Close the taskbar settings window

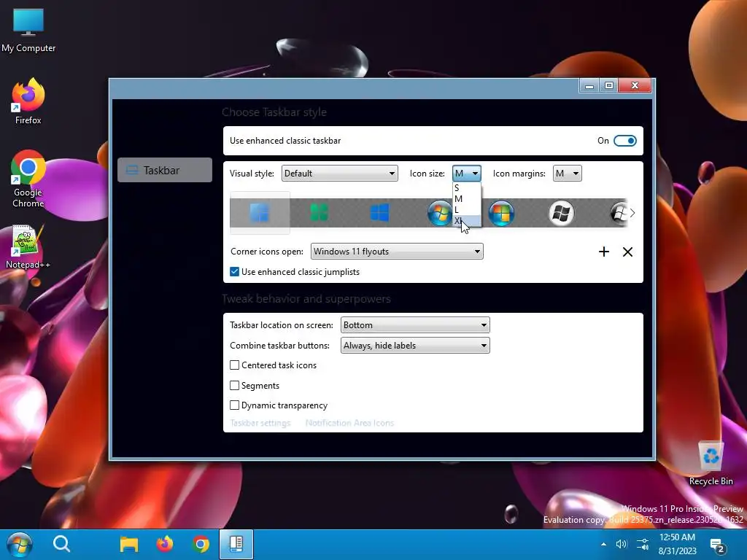click(x=635, y=86)
